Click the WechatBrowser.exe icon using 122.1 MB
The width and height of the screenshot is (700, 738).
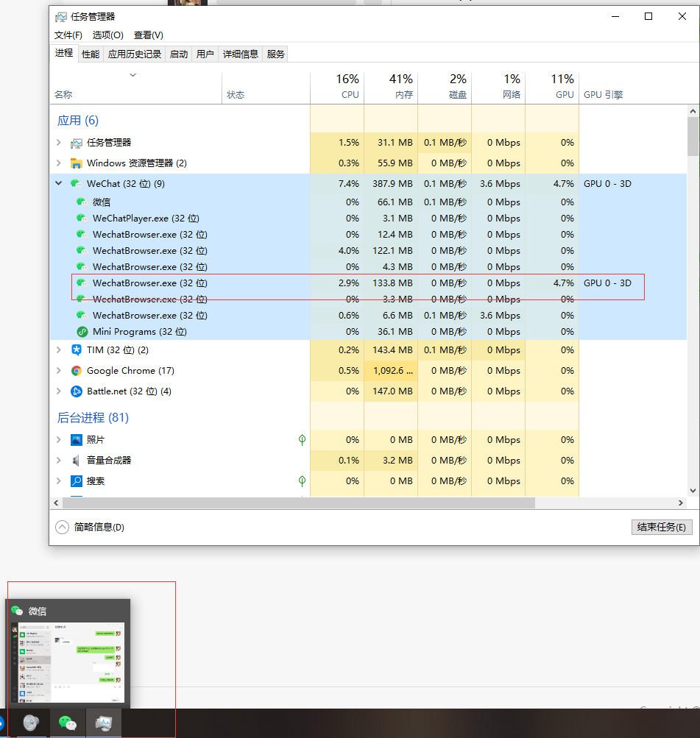(x=82, y=250)
